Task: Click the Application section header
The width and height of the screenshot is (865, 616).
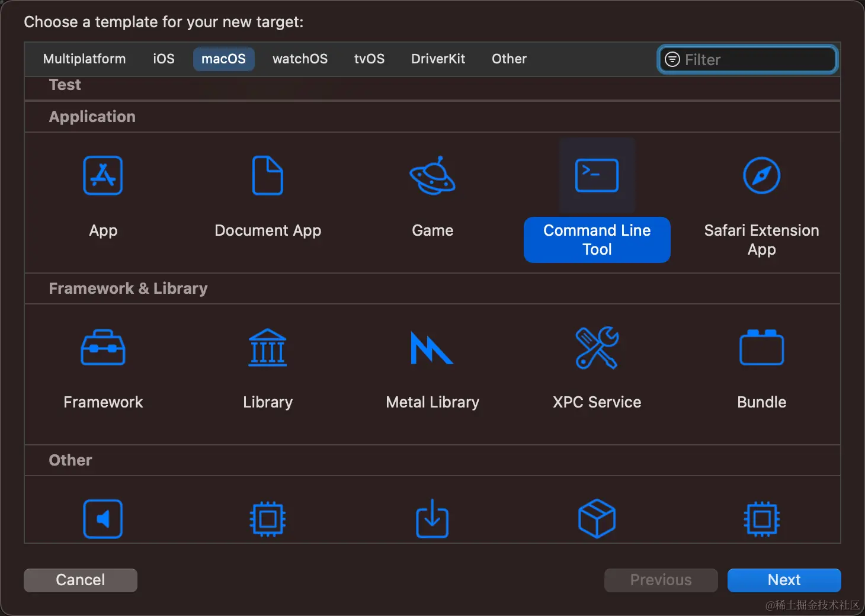Action: click(x=92, y=117)
